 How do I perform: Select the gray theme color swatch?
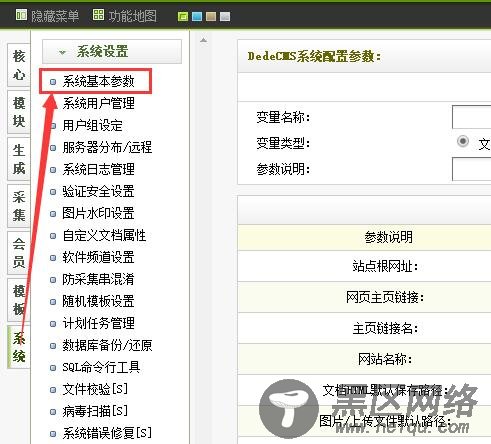click(225, 16)
